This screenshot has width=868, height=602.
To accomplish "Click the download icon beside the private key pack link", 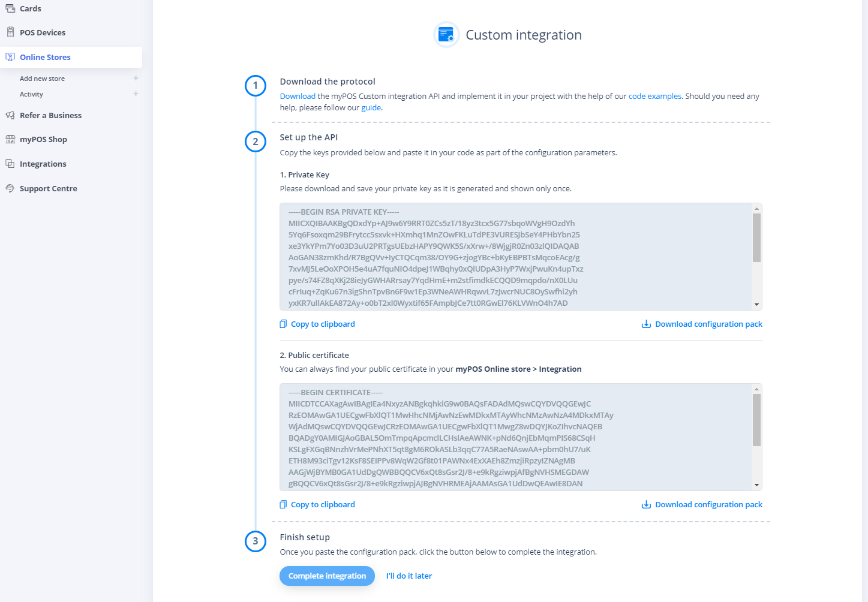I will coord(646,324).
